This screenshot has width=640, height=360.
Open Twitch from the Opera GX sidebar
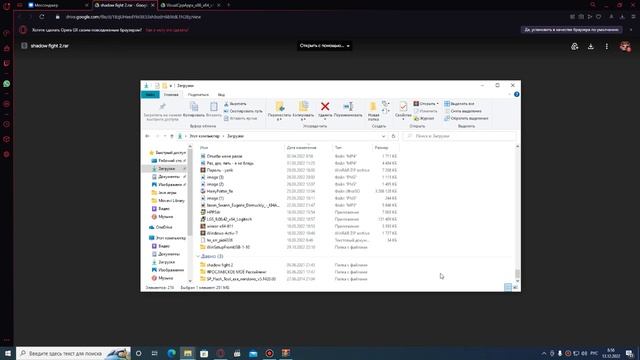(7, 63)
